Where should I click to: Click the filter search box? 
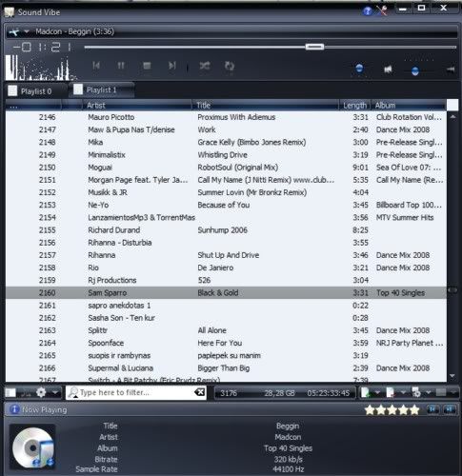pos(136,392)
